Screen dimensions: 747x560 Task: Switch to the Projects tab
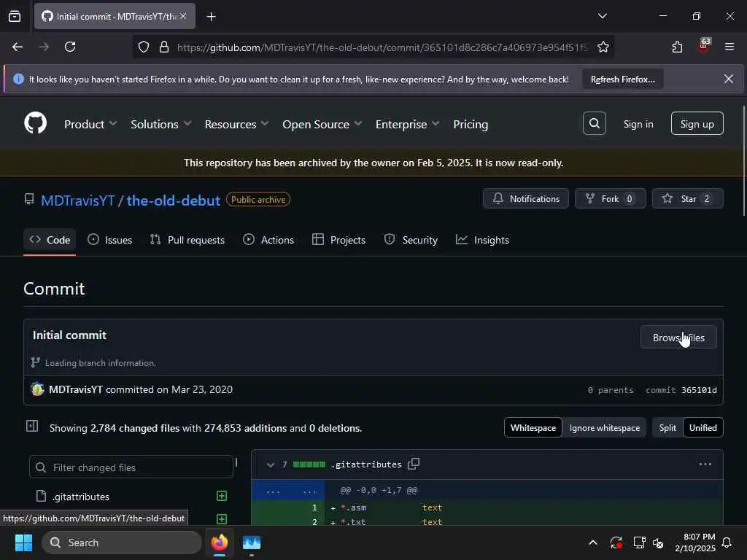tap(338, 240)
